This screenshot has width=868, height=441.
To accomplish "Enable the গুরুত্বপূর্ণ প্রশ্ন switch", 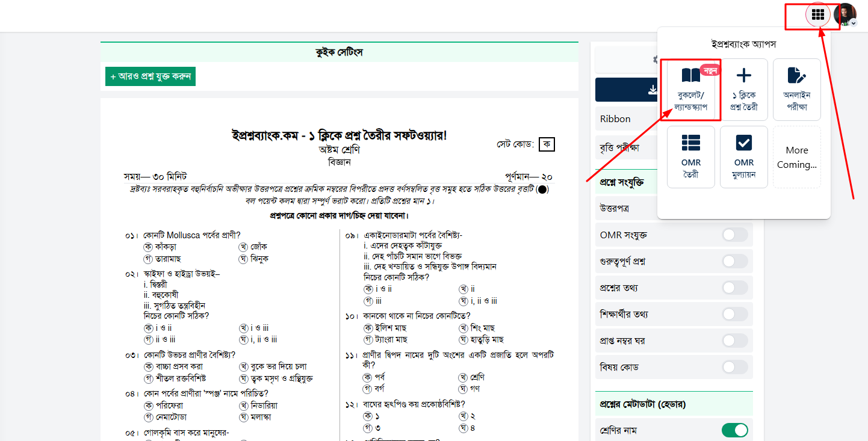I will (735, 261).
